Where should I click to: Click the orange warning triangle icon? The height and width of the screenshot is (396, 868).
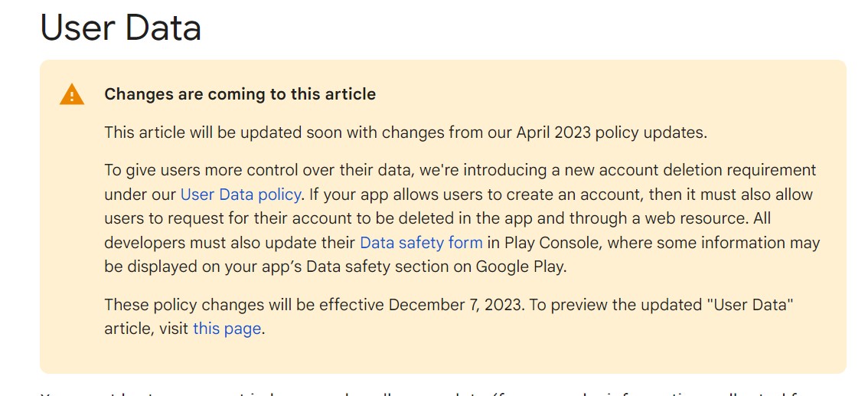72,94
